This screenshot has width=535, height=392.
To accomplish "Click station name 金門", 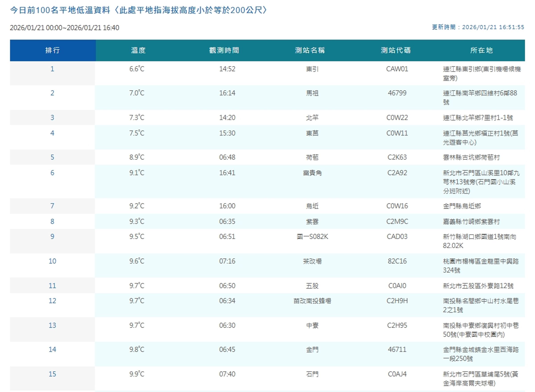I will click(x=312, y=350).
